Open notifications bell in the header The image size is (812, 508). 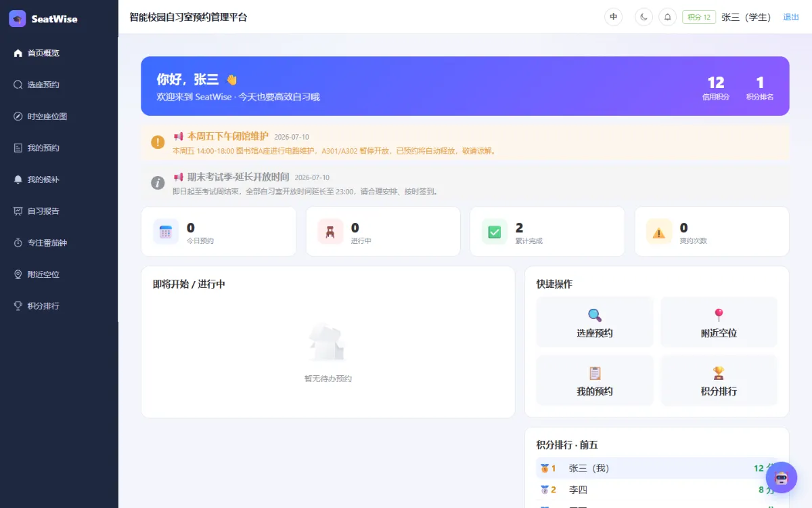tap(668, 17)
